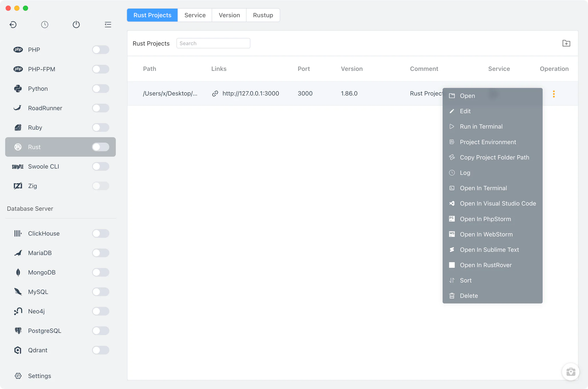The height and width of the screenshot is (389, 588).
Task: Choose Delete from the context menu
Action: pos(492,296)
